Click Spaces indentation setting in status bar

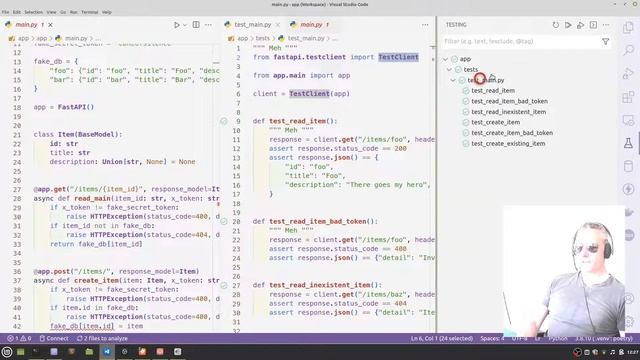[x=492, y=338]
